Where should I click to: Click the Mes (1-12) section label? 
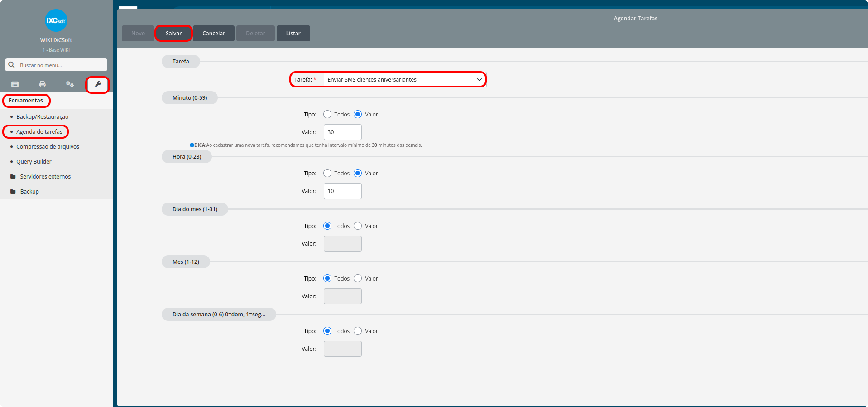[x=186, y=262]
